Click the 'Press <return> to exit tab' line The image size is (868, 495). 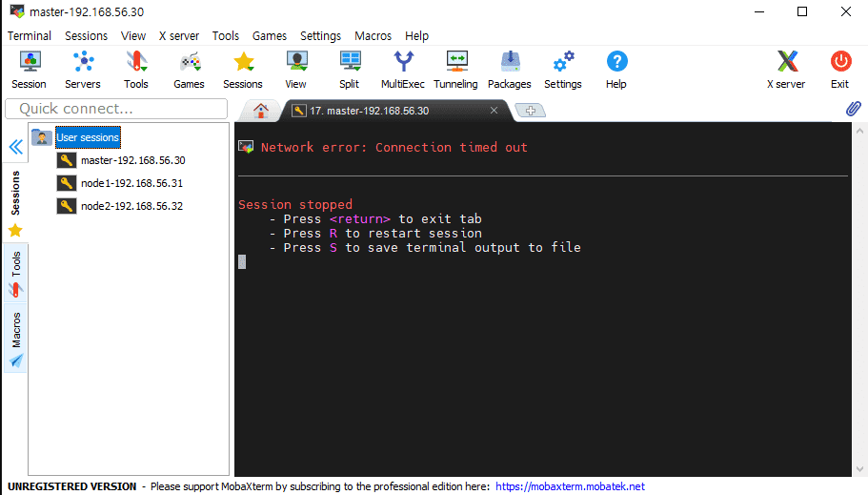coord(375,219)
